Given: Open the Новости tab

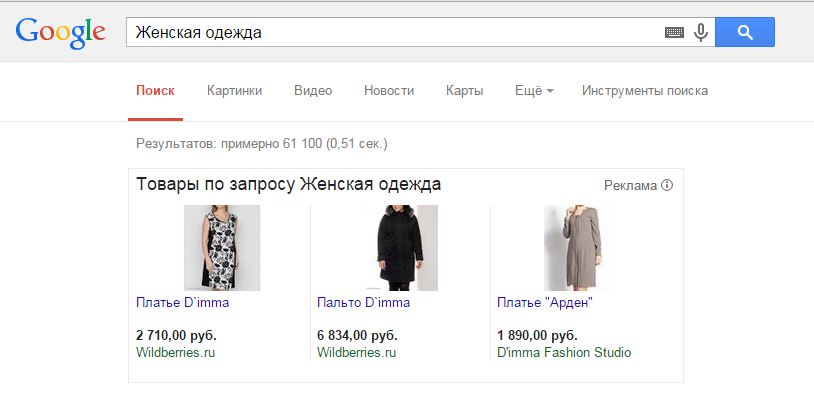Looking at the screenshot, I should pos(389,91).
